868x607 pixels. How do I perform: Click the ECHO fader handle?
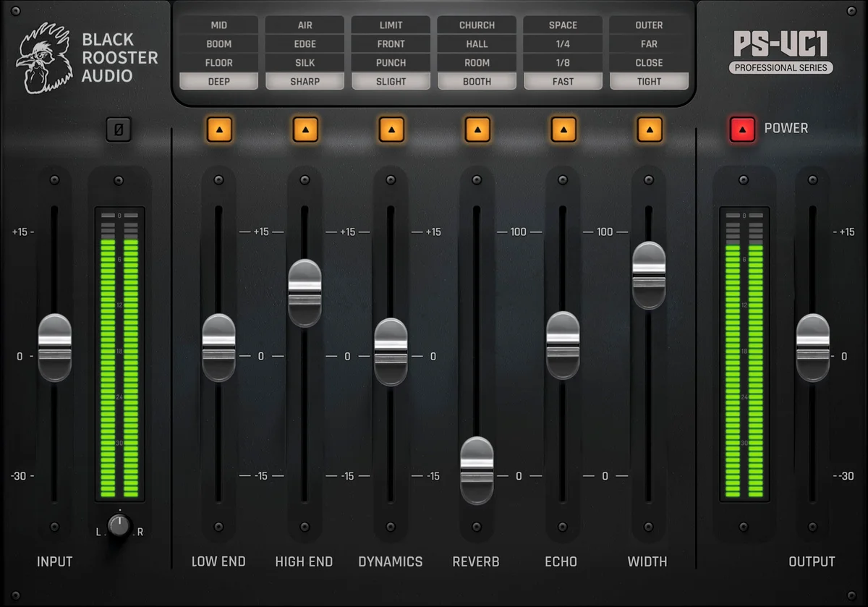(x=563, y=345)
